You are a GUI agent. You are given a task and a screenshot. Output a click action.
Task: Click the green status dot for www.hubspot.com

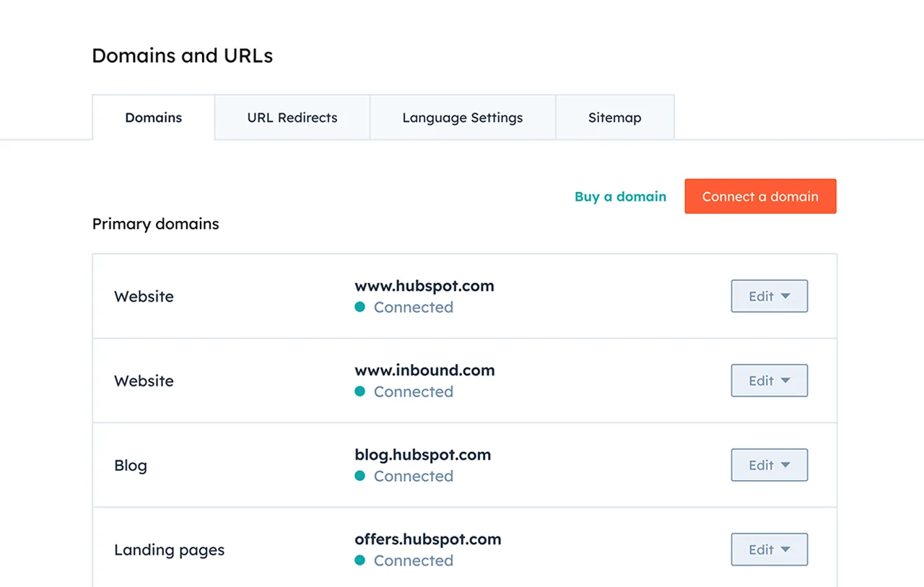(360, 307)
